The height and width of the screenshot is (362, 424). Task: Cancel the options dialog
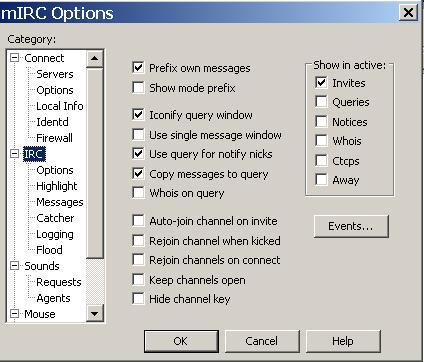[x=262, y=341]
